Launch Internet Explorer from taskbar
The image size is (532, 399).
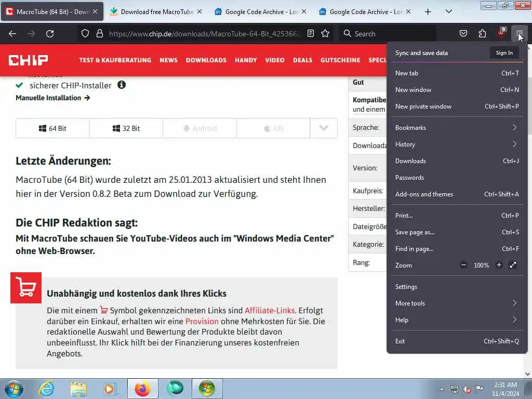46,389
